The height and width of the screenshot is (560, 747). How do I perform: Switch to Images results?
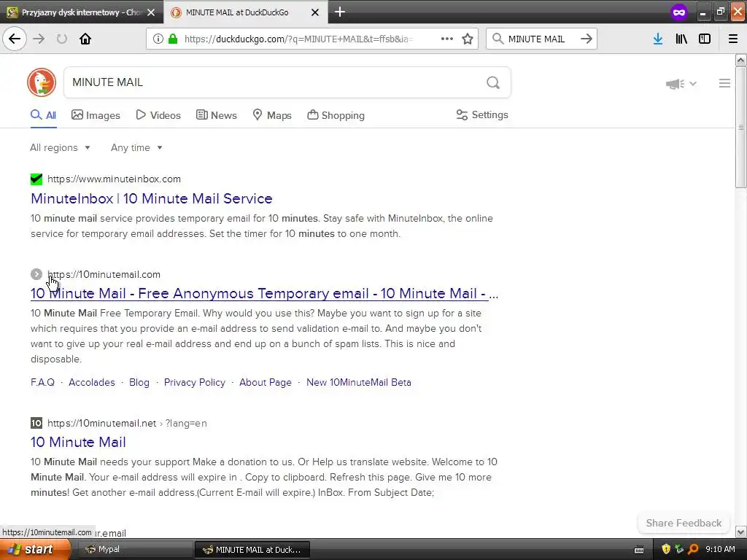[x=96, y=115]
